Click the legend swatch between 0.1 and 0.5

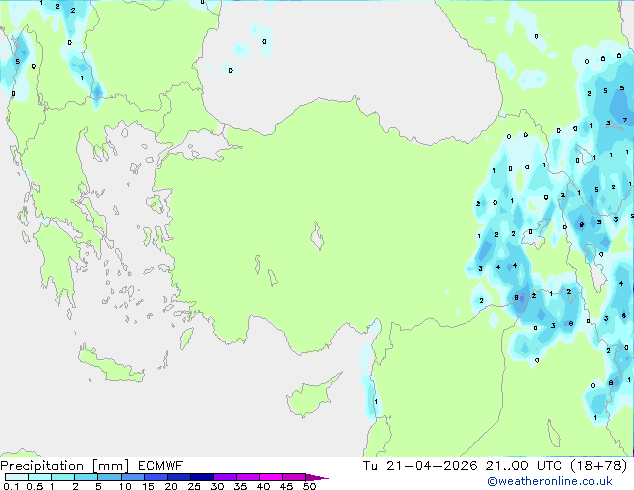click(17, 477)
